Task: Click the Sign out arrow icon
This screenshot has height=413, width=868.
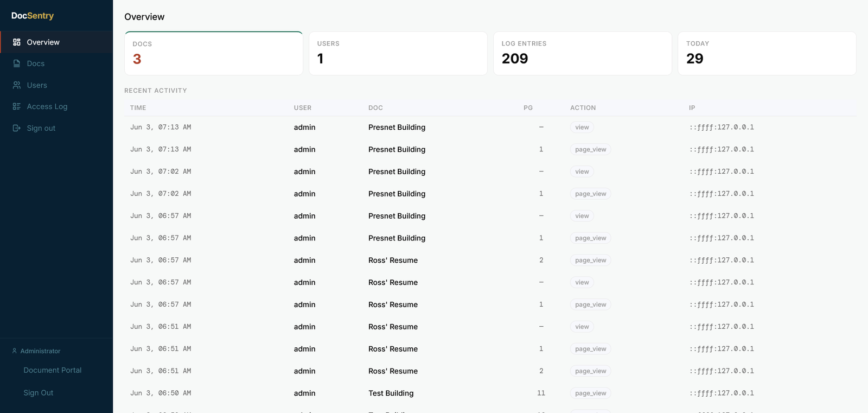Action: (17, 128)
